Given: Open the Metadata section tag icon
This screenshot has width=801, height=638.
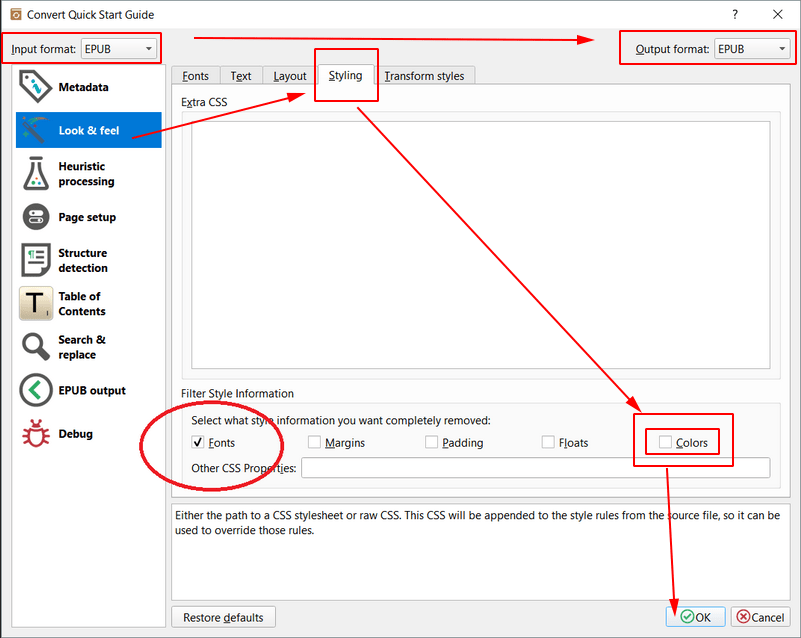Looking at the screenshot, I should click(35, 86).
